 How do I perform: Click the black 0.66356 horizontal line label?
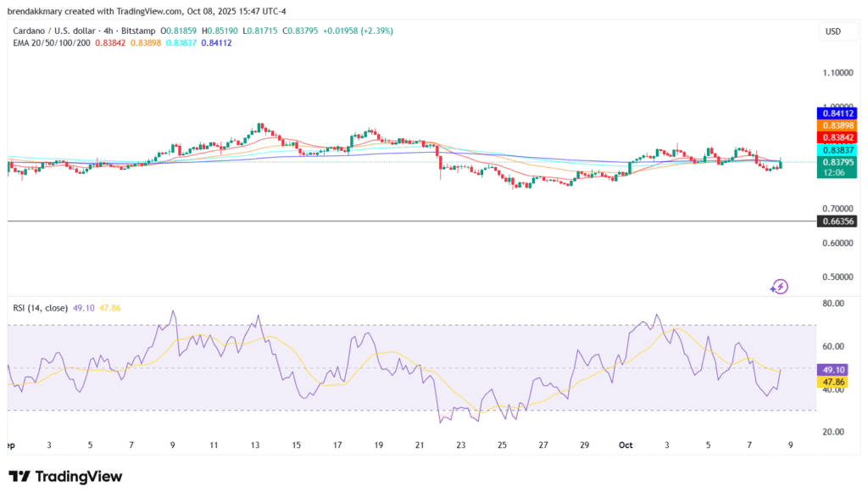click(x=837, y=221)
